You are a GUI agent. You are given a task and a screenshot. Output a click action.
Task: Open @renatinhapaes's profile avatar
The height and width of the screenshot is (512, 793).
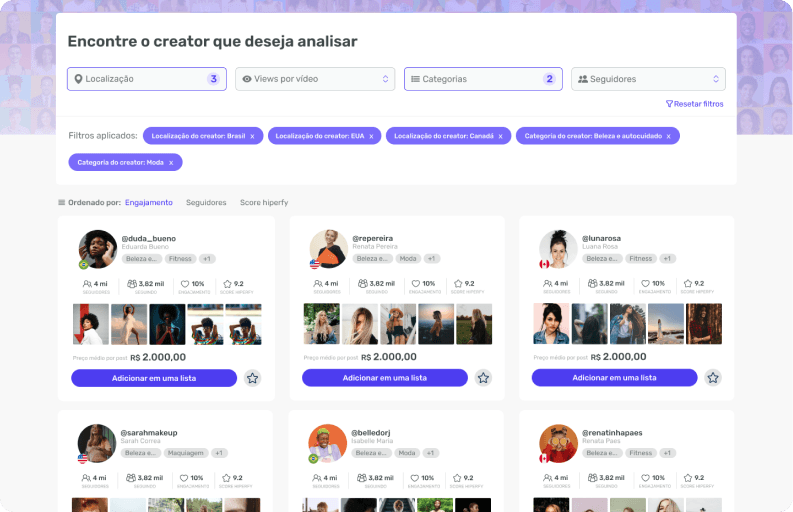coord(558,443)
